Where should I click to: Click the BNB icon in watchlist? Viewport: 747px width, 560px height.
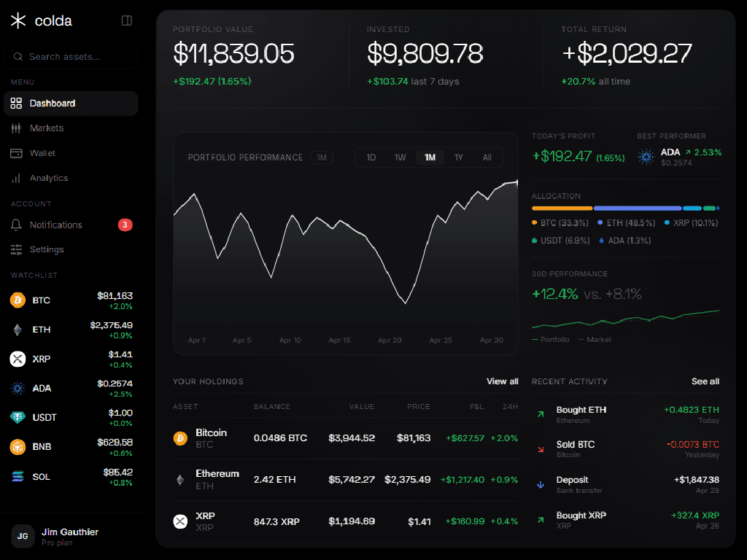point(18,447)
